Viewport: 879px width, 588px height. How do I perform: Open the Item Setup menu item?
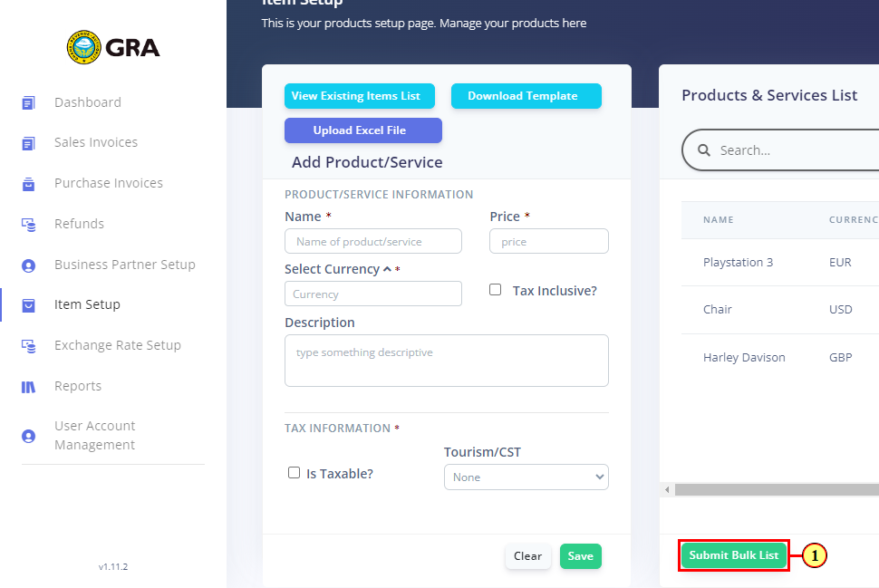(x=87, y=304)
